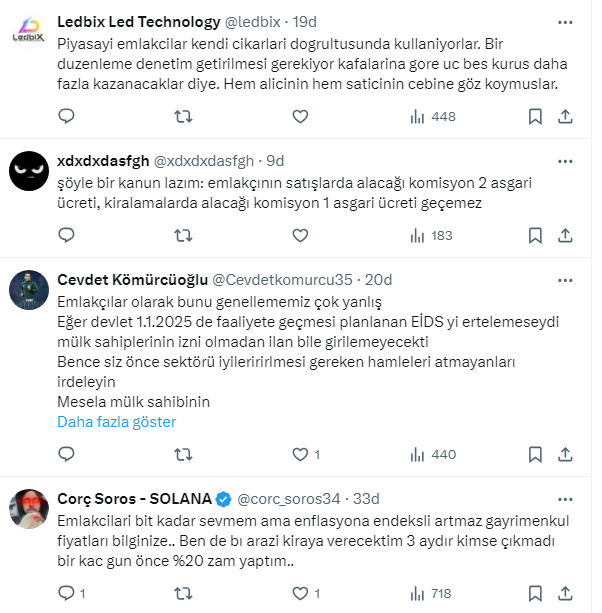Retweet the Ledbix Led Technology post
This screenshot has width=602, height=613.
click(x=184, y=117)
